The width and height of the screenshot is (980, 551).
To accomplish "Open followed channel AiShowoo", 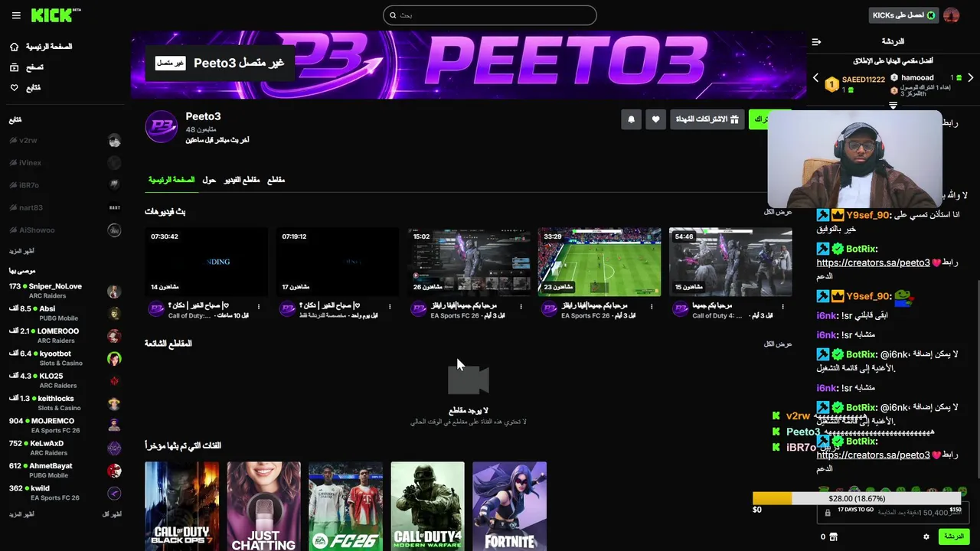I will point(65,230).
